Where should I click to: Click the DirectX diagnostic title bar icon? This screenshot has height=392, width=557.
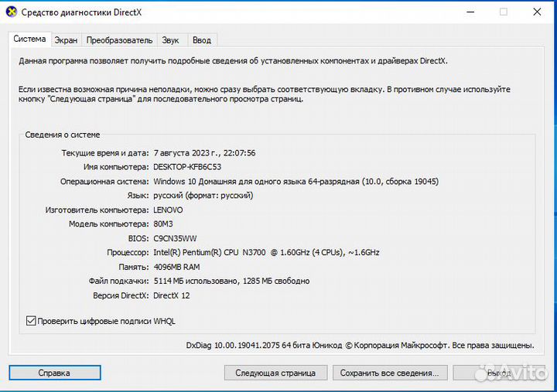click(x=12, y=12)
